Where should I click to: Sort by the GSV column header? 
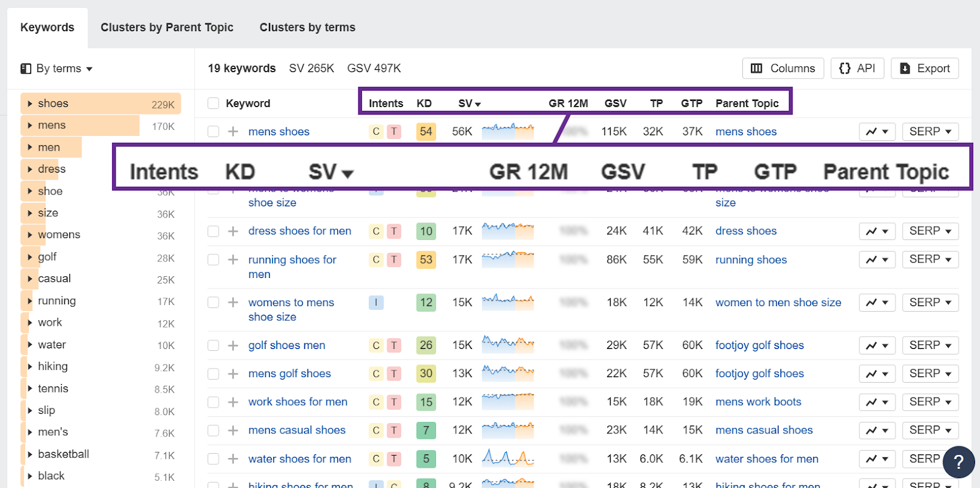616,103
